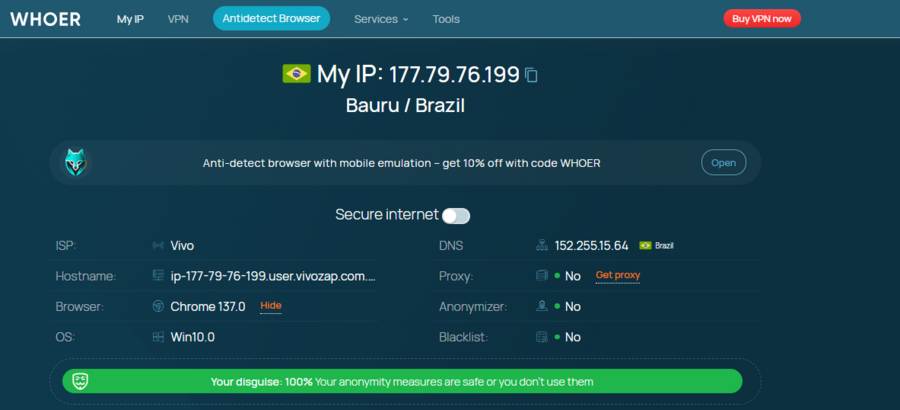This screenshot has height=410, width=900.
Task: Click the DNS network icon
Action: point(542,245)
